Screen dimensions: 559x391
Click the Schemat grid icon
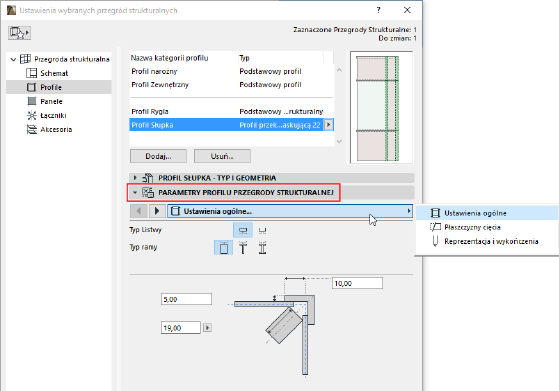(x=31, y=73)
